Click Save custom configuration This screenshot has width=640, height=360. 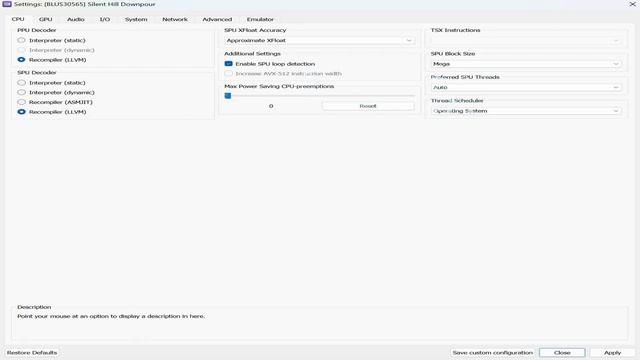[493, 353]
